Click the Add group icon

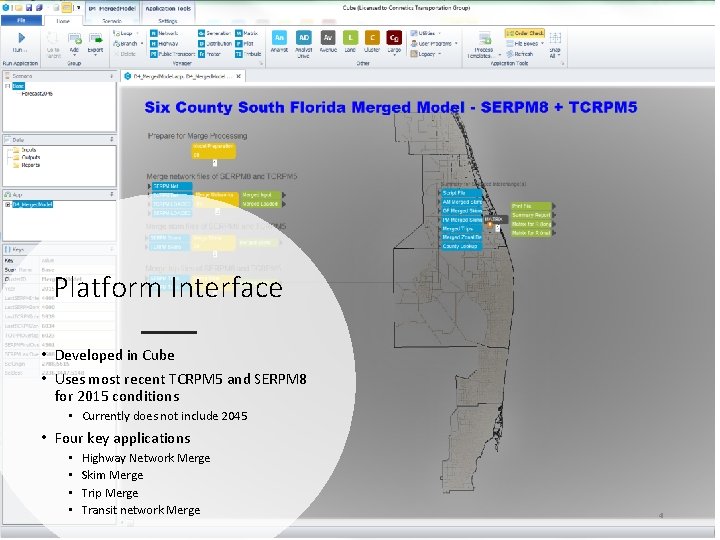(74, 39)
